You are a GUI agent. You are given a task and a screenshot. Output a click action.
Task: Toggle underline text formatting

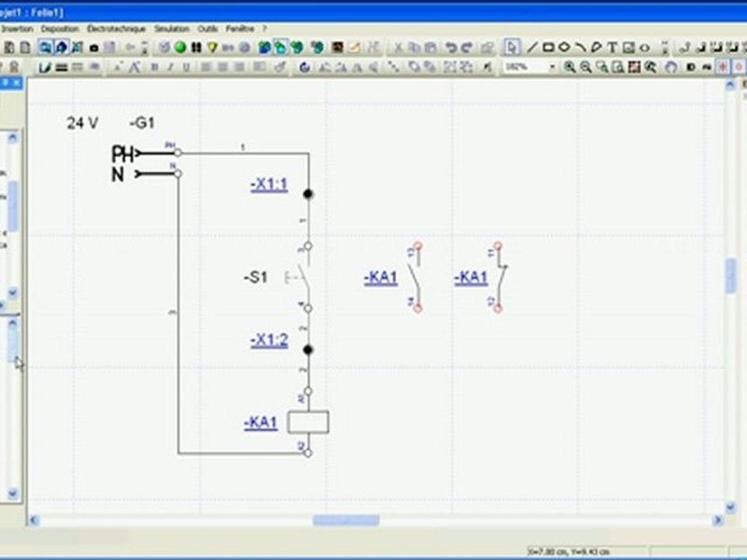[186, 67]
